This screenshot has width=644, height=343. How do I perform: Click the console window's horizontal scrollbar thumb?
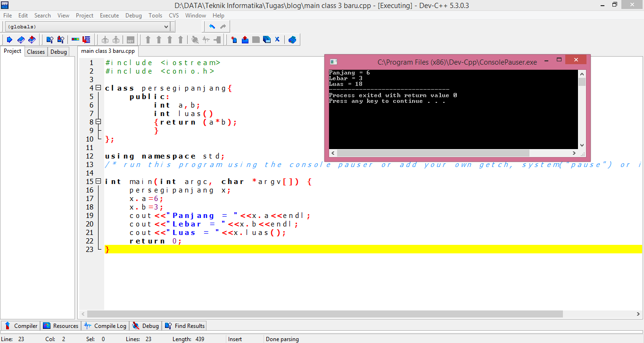coord(433,153)
